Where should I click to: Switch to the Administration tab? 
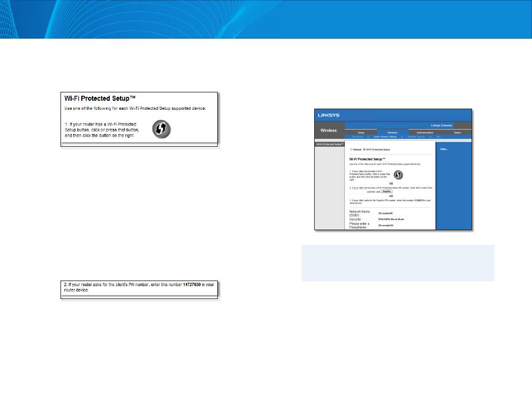point(424,132)
